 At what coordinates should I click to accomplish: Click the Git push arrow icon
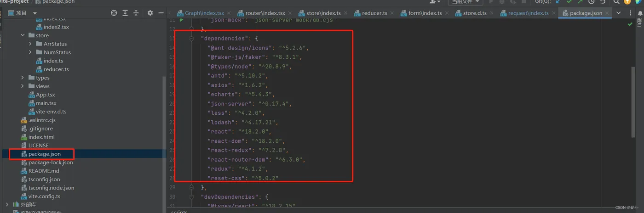point(581,2)
